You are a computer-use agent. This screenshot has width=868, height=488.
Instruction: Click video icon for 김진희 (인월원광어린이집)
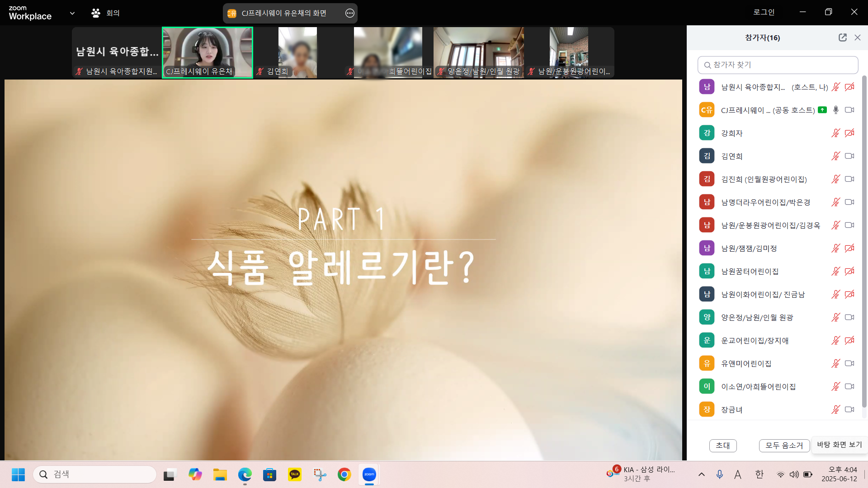click(x=849, y=179)
